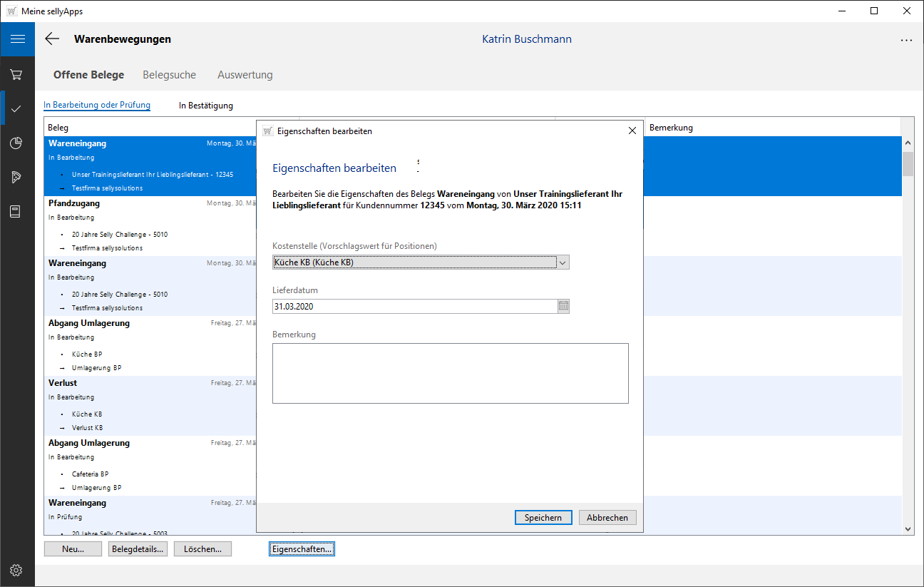Select the checkmark sidebar icon
The image size is (924, 587).
click(x=16, y=108)
